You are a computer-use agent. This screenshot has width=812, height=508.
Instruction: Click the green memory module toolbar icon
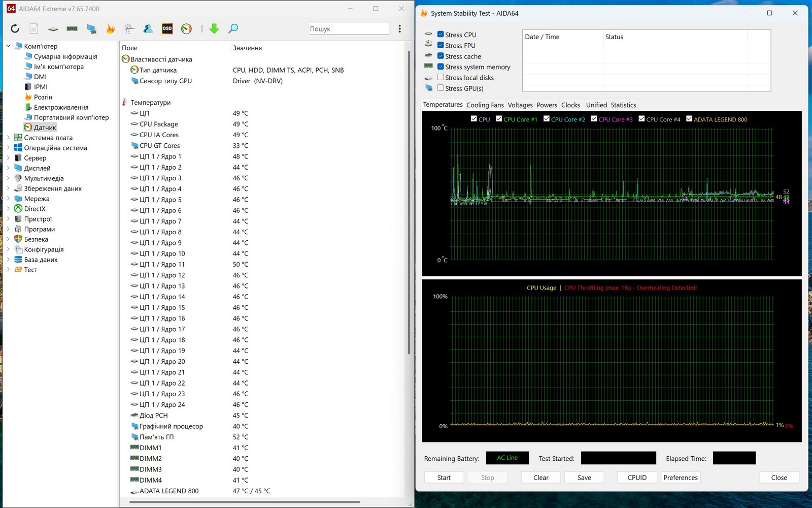pyautogui.click(x=72, y=29)
